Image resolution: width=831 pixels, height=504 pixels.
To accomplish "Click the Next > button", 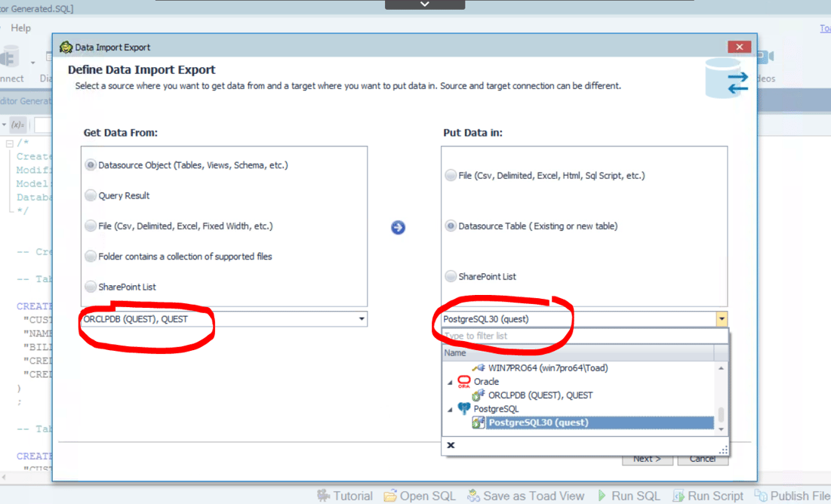I will coord(647,459).
